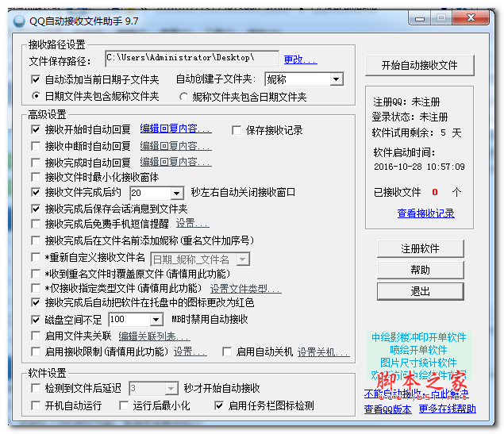Open 设置... link for 接收限制
504x434 pixels.
(x=190, y=351)
